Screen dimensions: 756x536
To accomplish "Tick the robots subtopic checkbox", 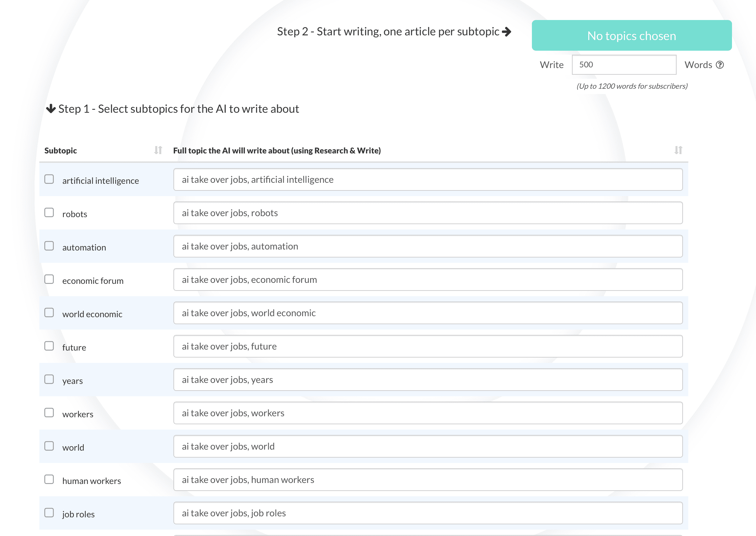I will (49, 213).
